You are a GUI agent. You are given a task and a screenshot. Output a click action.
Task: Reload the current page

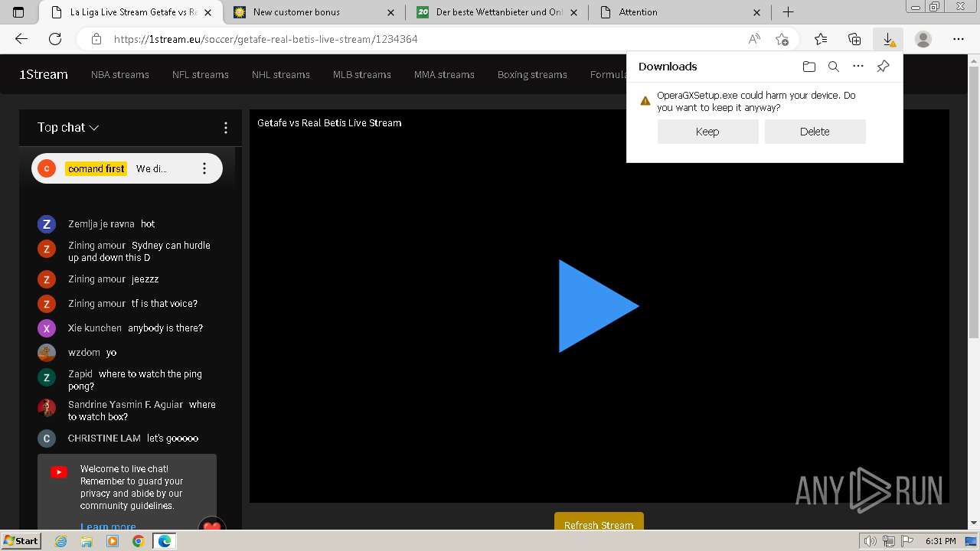[55, 39]
